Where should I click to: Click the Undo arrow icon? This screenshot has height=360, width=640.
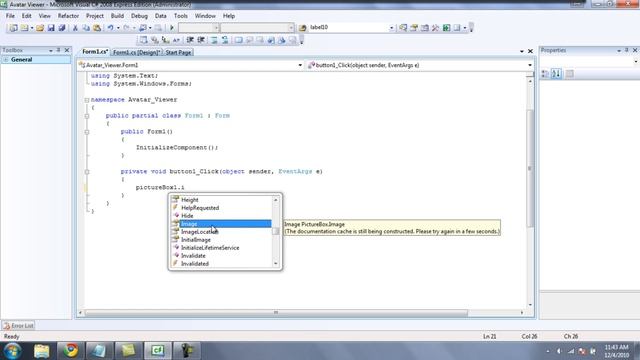[110, 28]
